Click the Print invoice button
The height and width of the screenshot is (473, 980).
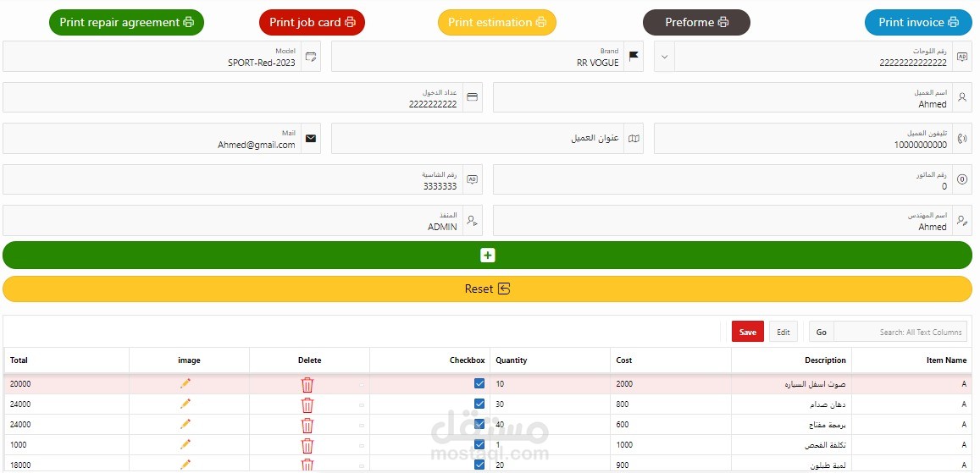click(918, 23)
